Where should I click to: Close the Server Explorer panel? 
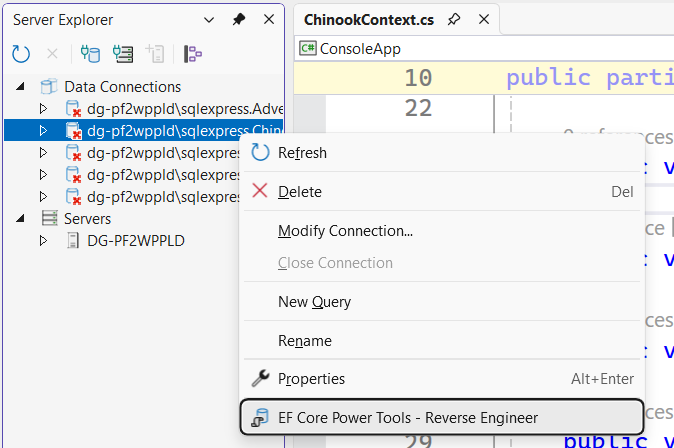269,19
